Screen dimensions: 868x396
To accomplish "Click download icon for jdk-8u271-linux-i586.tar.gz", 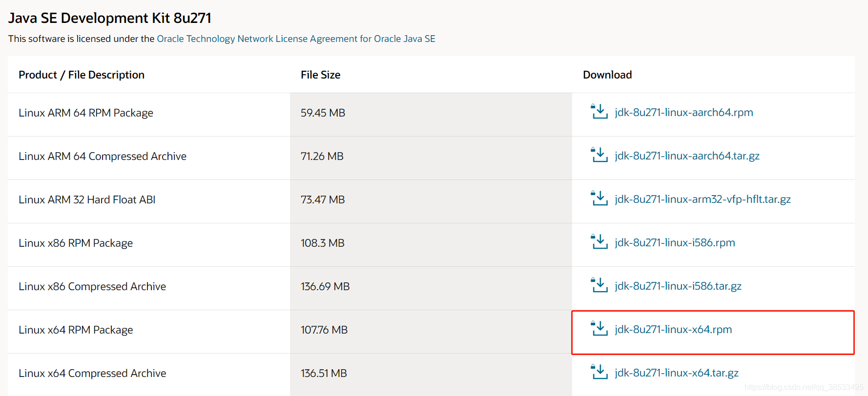I will [599, 285].
